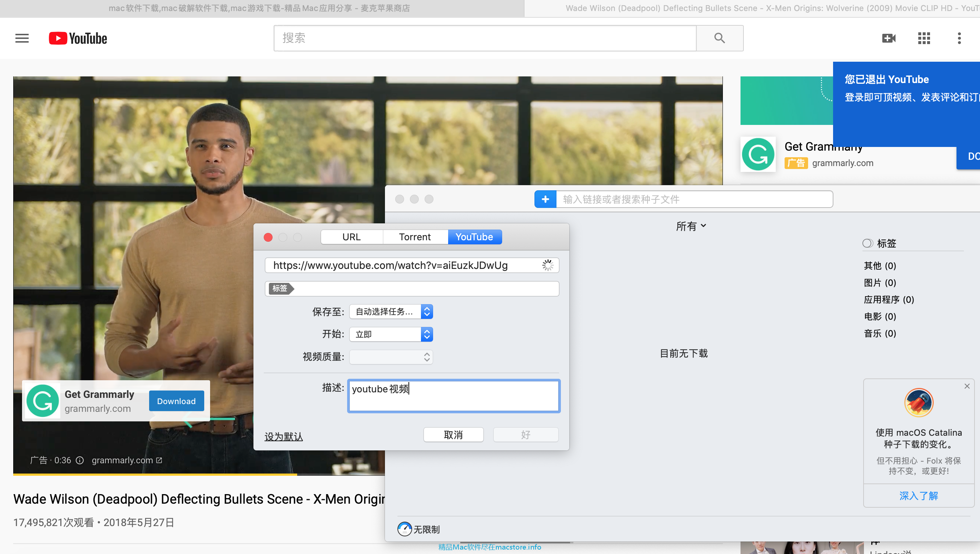Click the ad info icon beside 0:36
Viewport: 980px width, 554px height.
pos(79,460)
